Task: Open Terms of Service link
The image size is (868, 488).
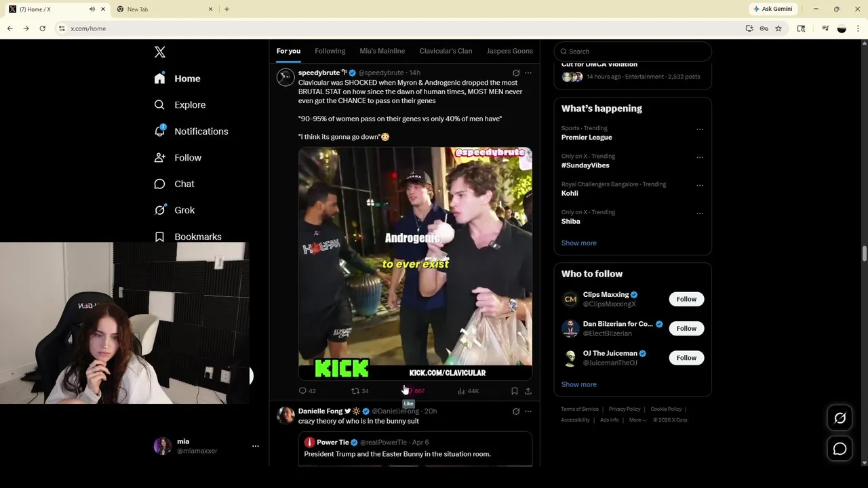Action: pos(580,409)
